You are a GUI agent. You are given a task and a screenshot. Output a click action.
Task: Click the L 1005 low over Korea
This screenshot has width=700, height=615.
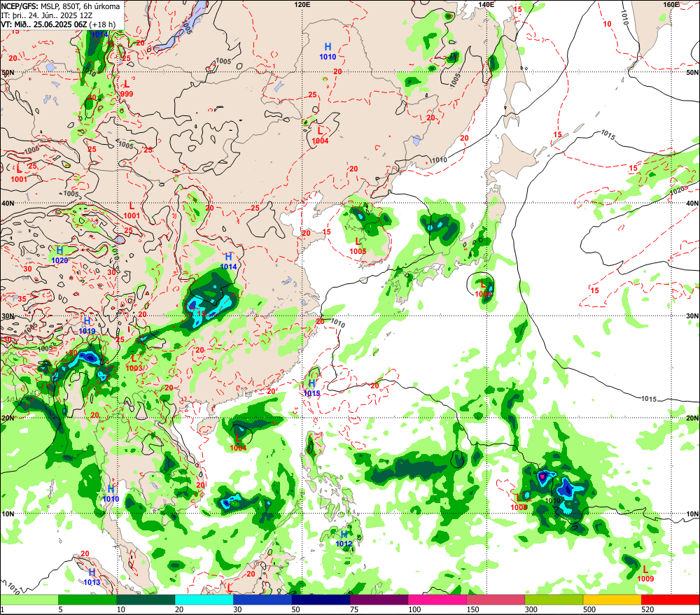358,246
